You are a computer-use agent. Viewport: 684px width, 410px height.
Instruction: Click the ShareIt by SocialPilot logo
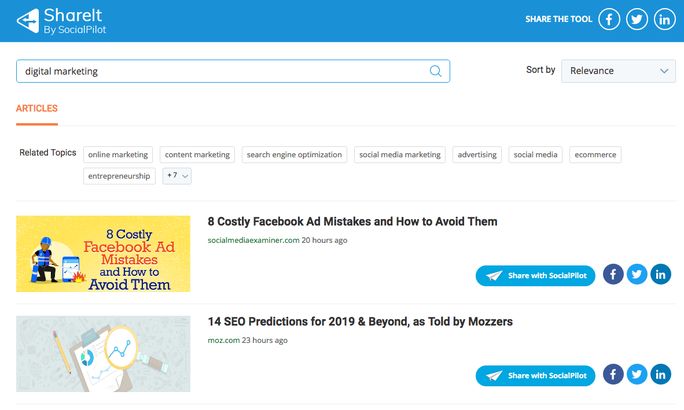tap(62, 21)
